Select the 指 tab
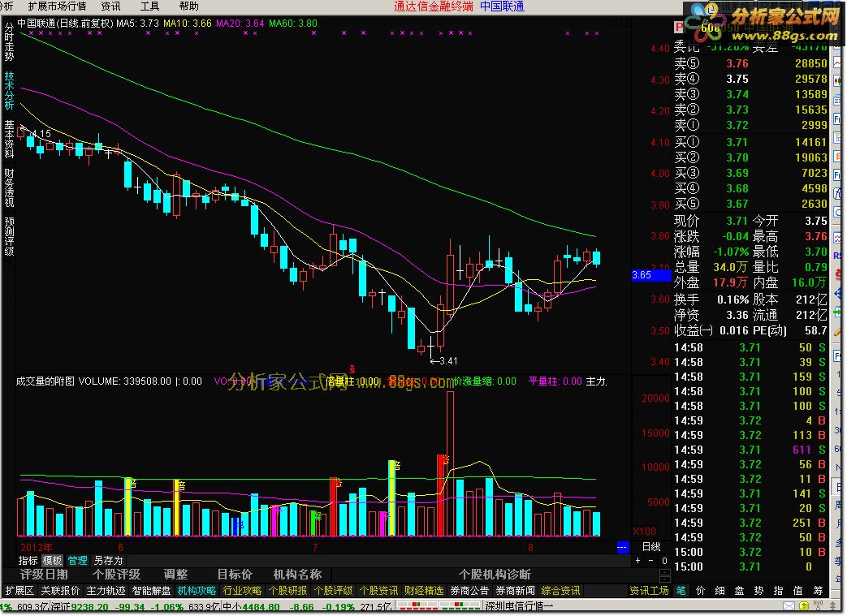847x616 pixels. tap(778, 591)
